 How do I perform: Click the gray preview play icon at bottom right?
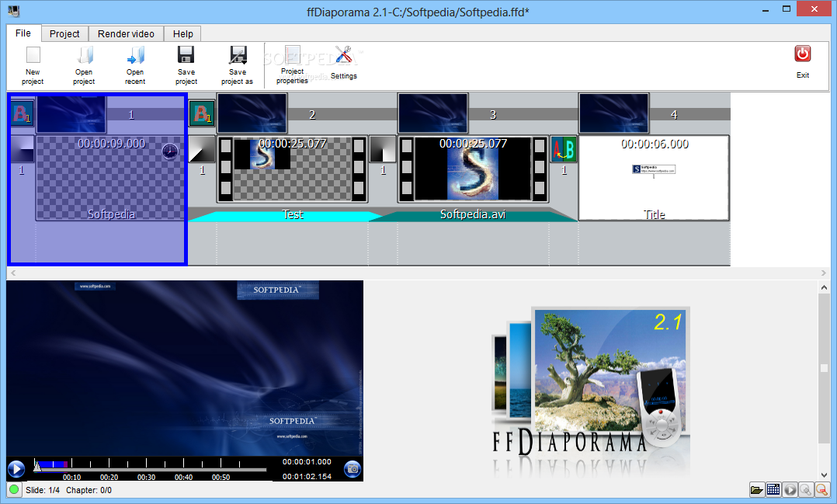point(790,489)
